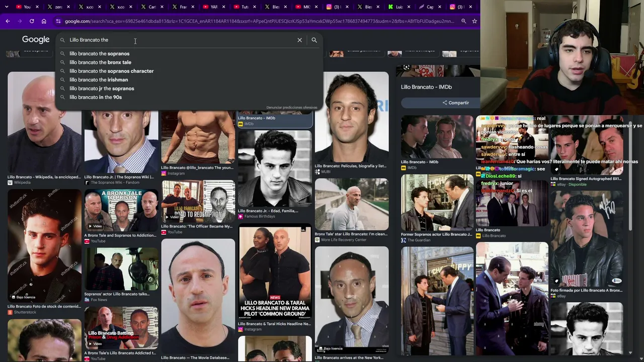The image size is (644, 362).
Task: Open 'Lillo Brancato arrives at the New York' image
Action: click(x=352, y=300)
